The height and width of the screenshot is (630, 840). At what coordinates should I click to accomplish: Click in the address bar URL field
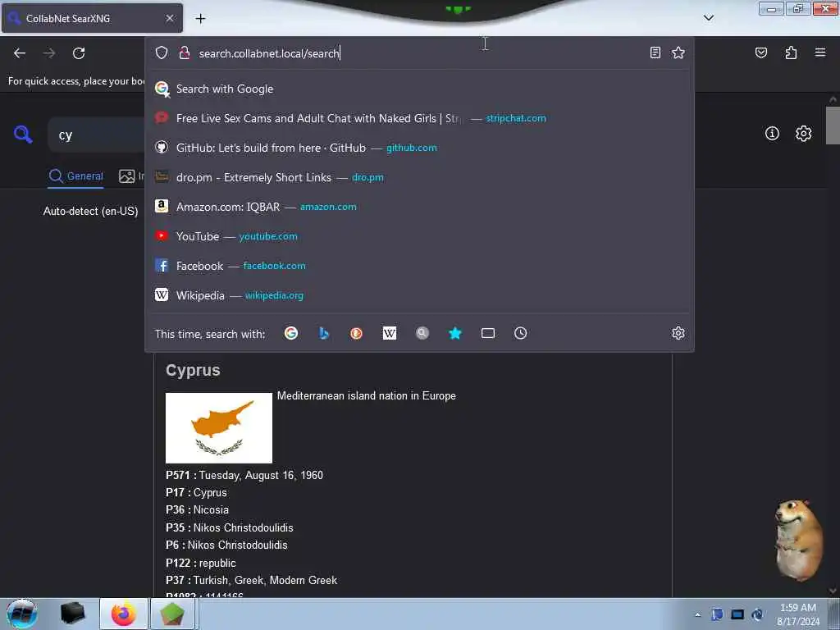click(x=418, y=53)
